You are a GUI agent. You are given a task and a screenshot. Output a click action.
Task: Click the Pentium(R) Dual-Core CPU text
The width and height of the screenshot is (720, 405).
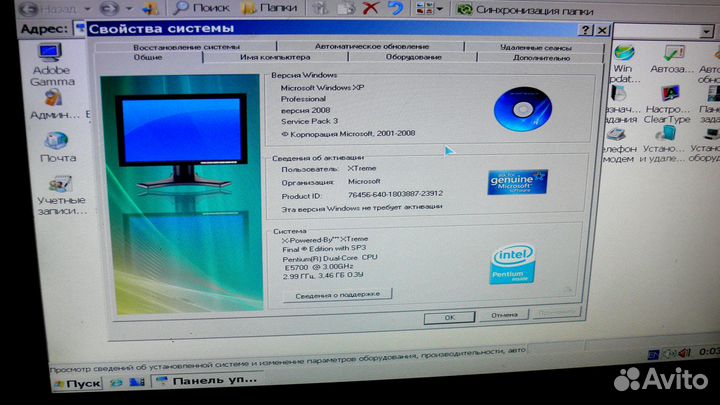click(330, 258)
